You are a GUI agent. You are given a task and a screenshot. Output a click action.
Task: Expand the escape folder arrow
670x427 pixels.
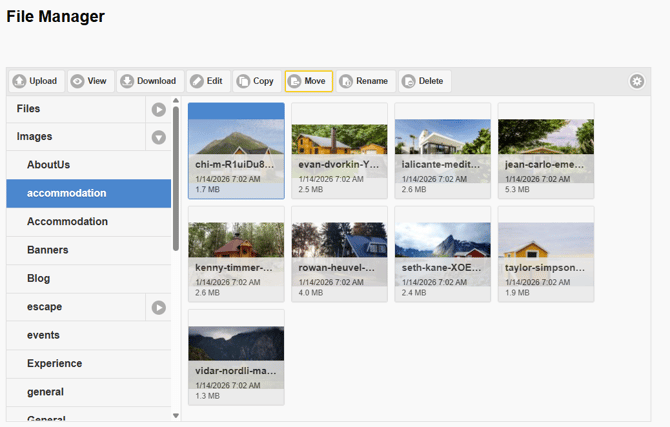pyautogui.click(x=159, y=307)
